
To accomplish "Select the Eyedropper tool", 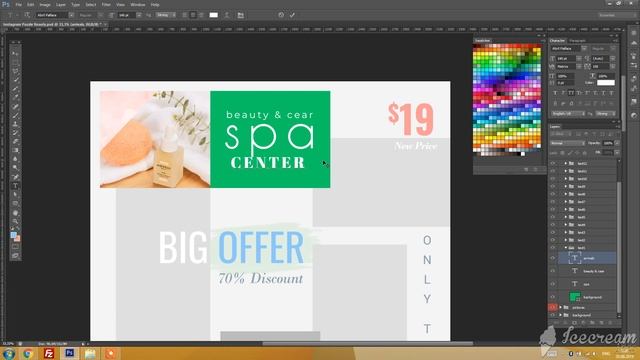I will [15, 98].
